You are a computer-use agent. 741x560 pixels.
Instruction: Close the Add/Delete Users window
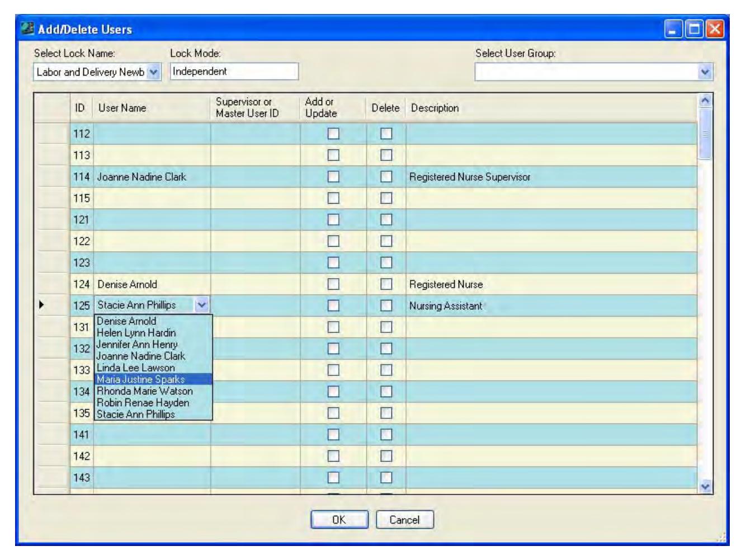pyautogui.click(x=715, y=29)
